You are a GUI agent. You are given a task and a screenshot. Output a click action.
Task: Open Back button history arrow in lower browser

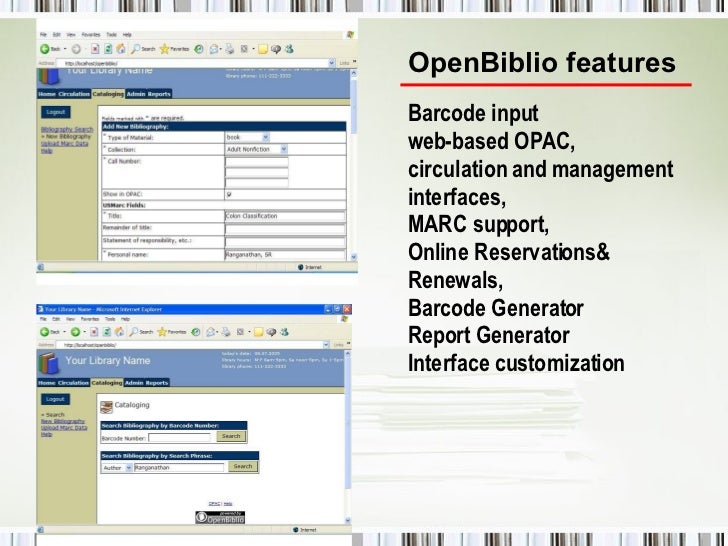[64, 332]
